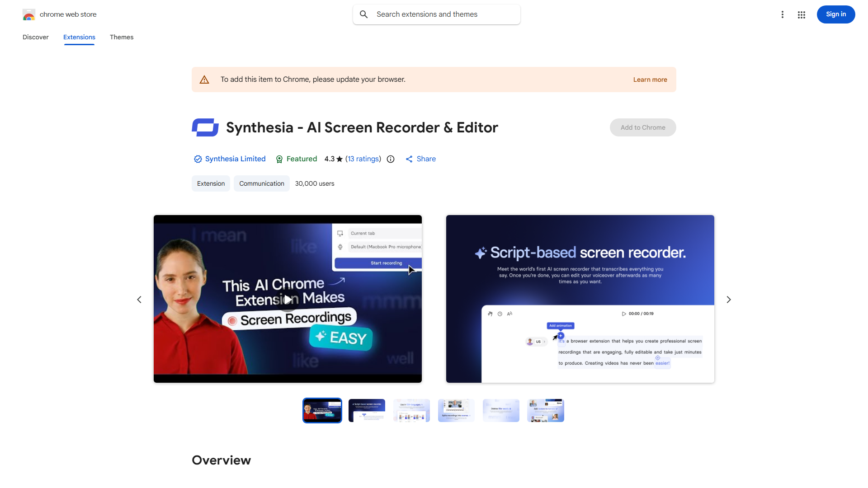Open the more options three-dot menu
Viewport: 868px width, 488px height.
pyautogui.click(x=783, y=14)
